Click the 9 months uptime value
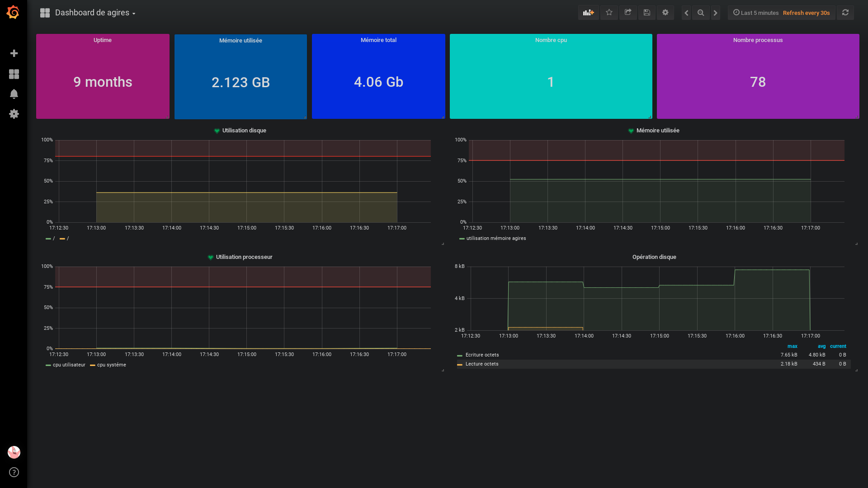The height and width of the screenshot is (488, 868). tap(103, 82)
